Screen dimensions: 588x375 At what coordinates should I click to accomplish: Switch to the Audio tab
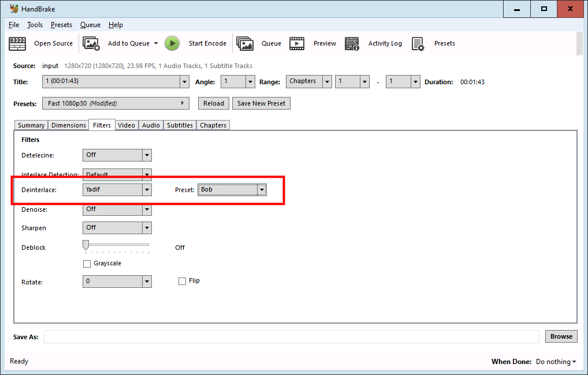pos(151,125)
